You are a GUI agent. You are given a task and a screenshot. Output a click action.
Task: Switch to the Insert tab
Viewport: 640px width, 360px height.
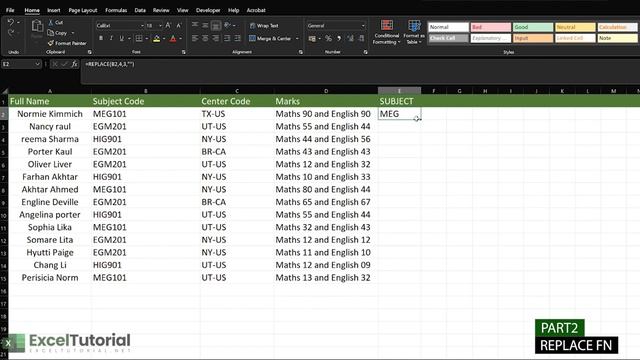point(53,10)
